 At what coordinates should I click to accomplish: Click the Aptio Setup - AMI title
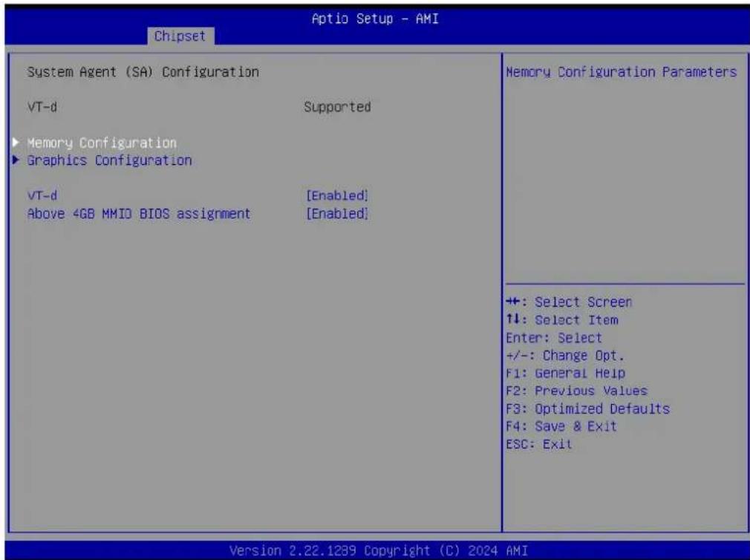coord(375,19)
